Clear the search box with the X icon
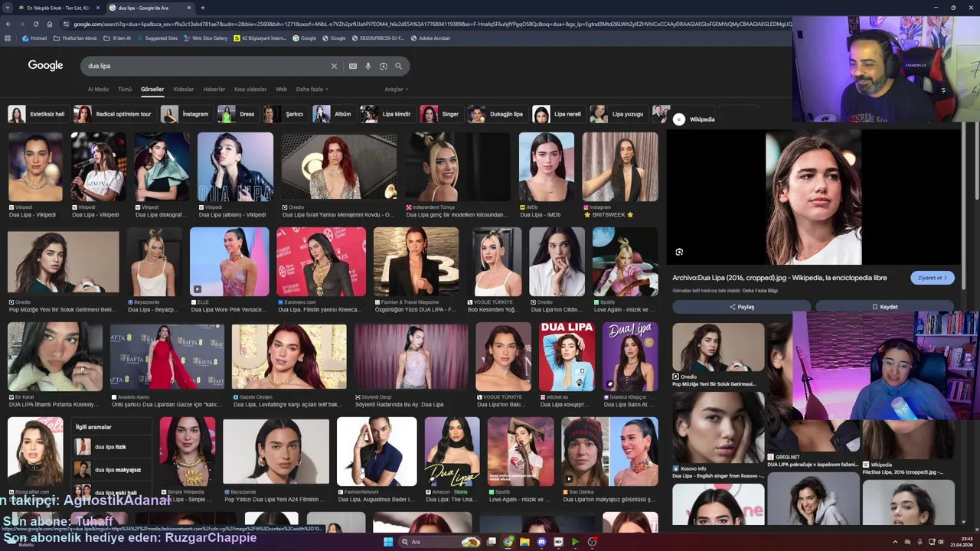 [x=334, y=67]
